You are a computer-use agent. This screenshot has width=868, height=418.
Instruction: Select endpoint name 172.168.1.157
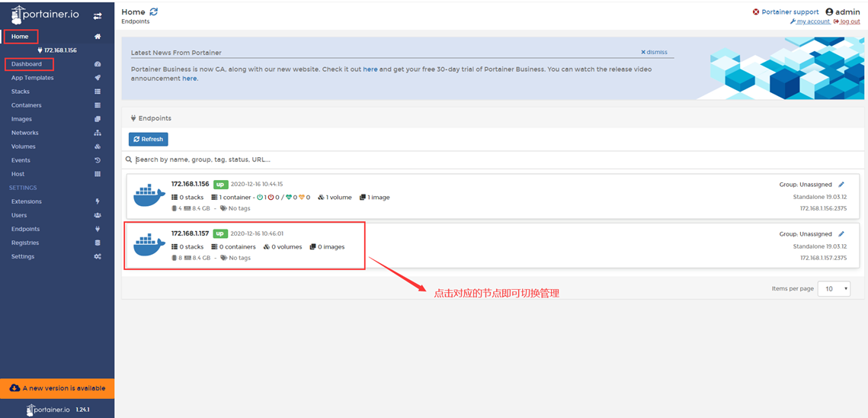pos(190,233)
